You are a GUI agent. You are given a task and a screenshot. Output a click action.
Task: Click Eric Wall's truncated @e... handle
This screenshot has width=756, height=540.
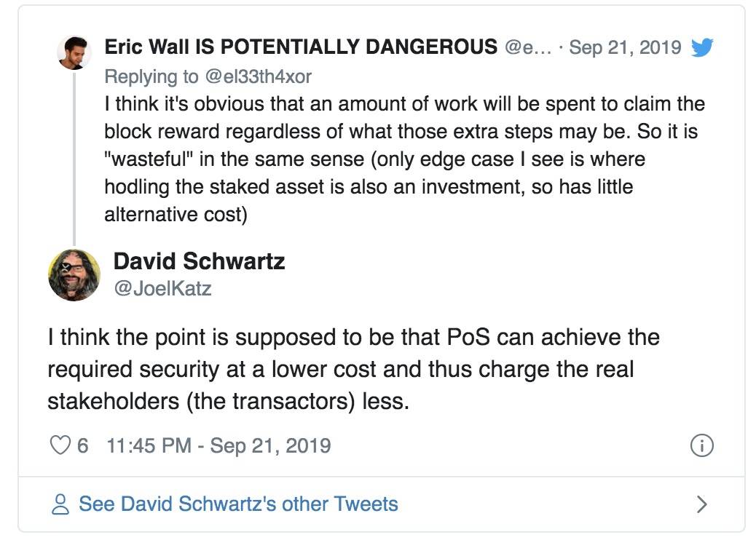(528, 48)
